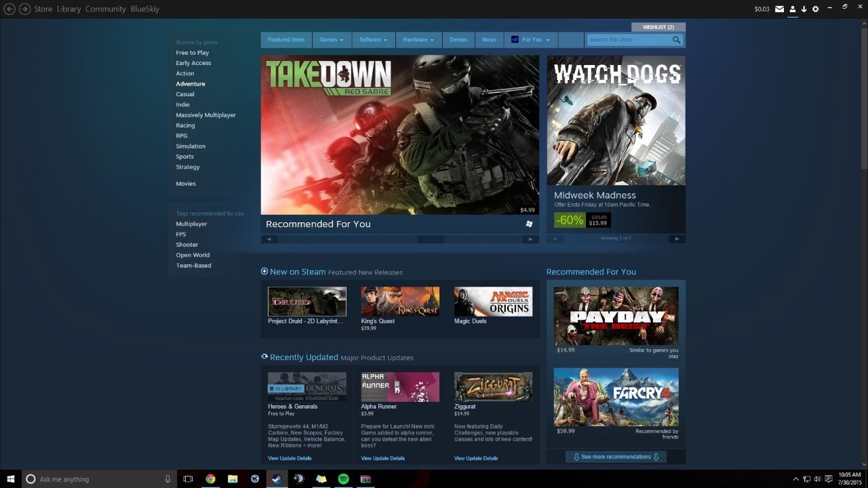Viewport: 868px width, 488px height.
Task: Open Steam settings gear icon
Action: pyautogui.click(x=815, y=9)
